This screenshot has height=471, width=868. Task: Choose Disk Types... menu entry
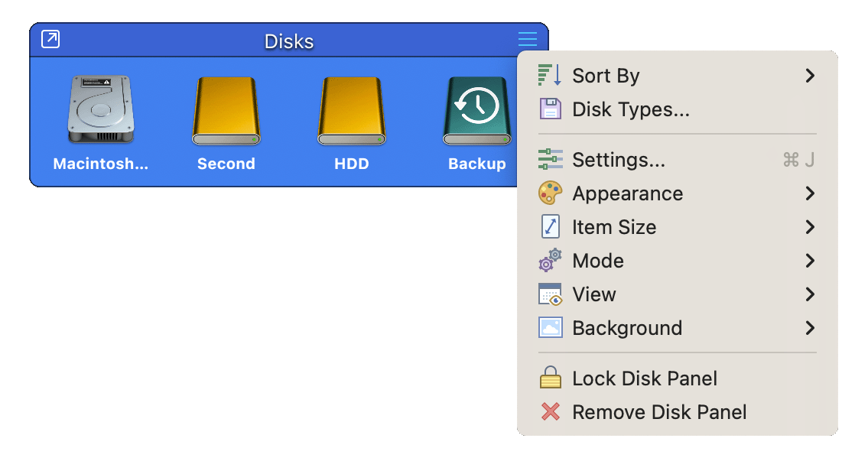(x=677, y=109)
